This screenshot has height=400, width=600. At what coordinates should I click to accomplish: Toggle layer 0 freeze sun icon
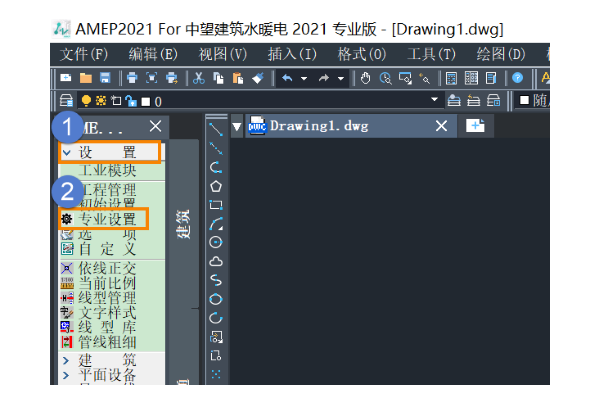[101, 101]
